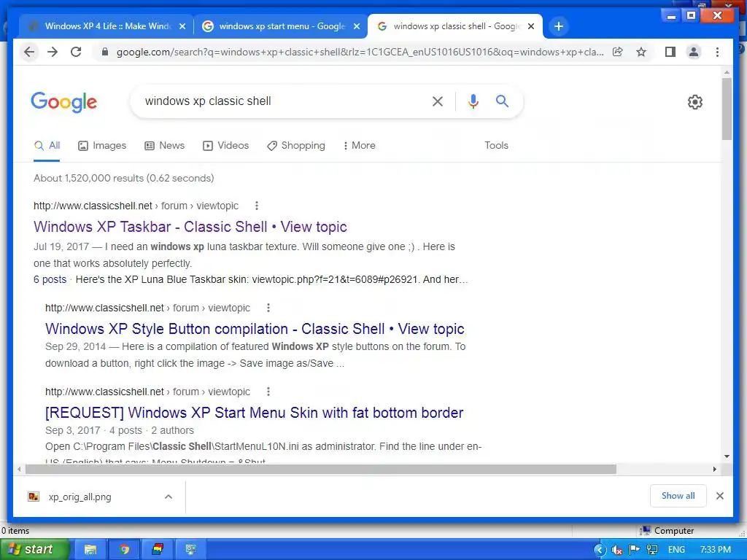Switch to Windows XP 4 Life tab
This screenshot has width=747, height=560.
106,26
